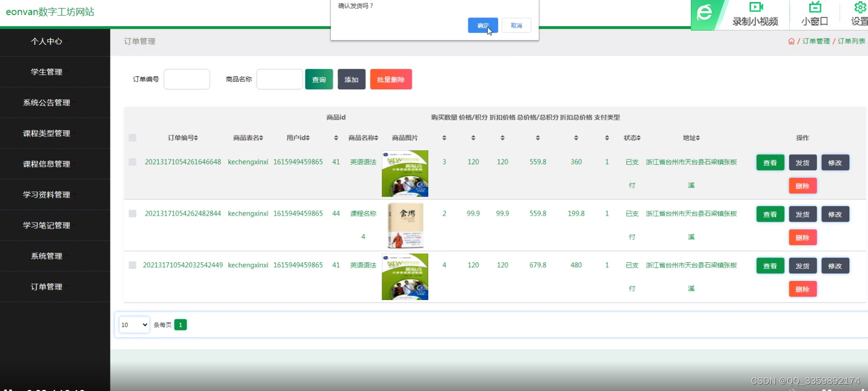Cancel the 确认发货 dialog with 取消
The width and height of the screenshot is (868, 391).
click(x=517, y=26)
